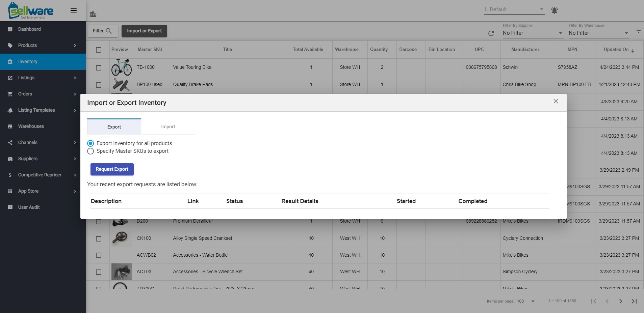Check the ACT03 row checkbox
Image resolution: width=644 pixels, height=313 pixels.
(99, 272)
